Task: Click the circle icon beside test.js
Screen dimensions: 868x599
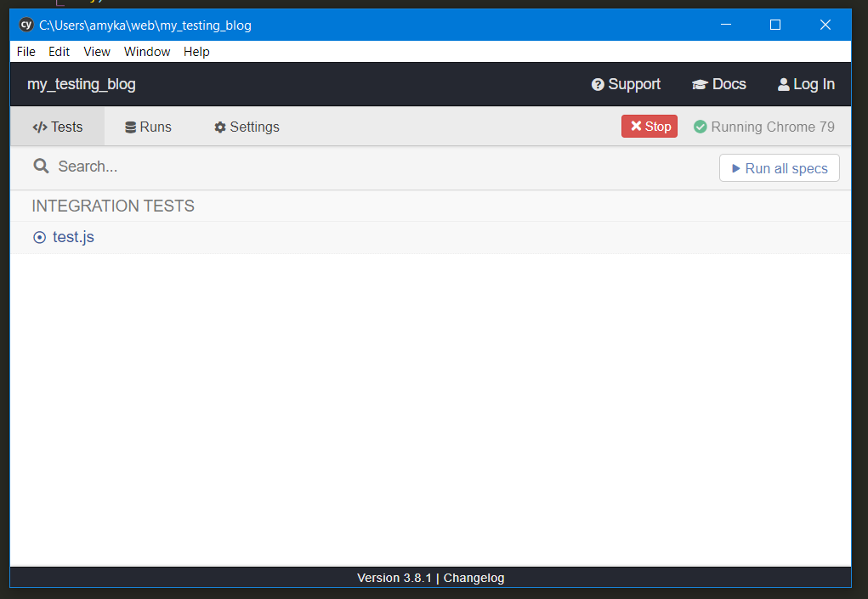Action: [x=39, y=237]
